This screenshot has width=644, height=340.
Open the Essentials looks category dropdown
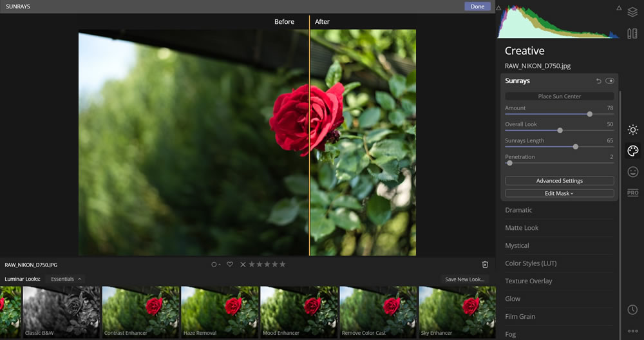pos(66,279)
